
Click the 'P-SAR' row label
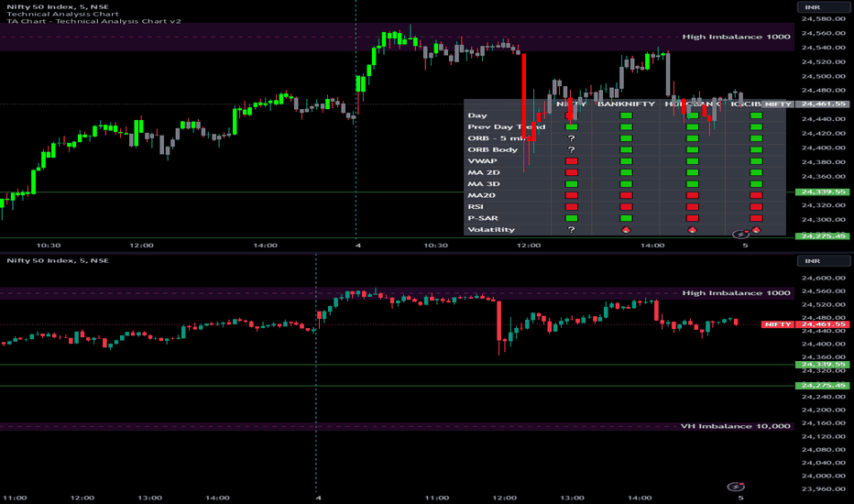[483, 218]
